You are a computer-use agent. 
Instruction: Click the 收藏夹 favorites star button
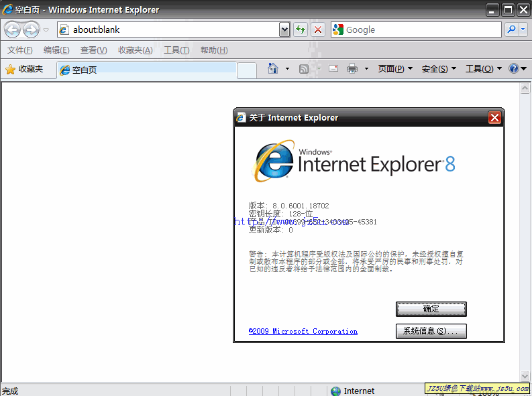pyautogui.click(x=24, y=69)
